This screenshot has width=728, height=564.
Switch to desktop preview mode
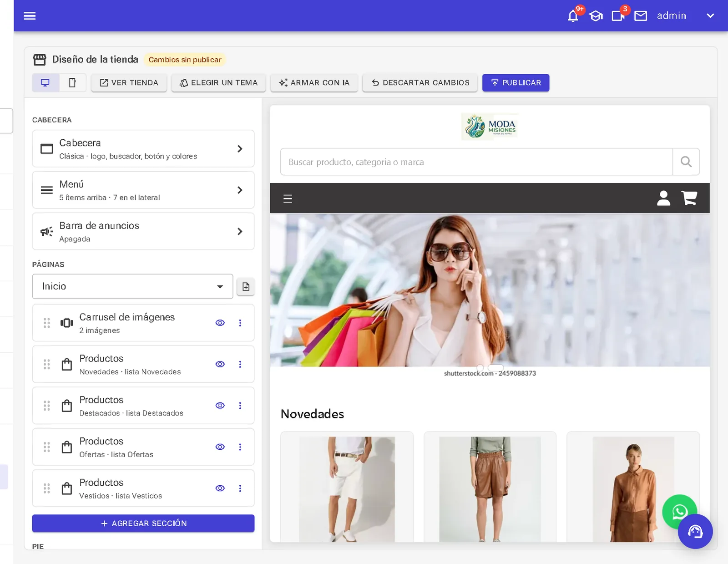click(45, 83)
